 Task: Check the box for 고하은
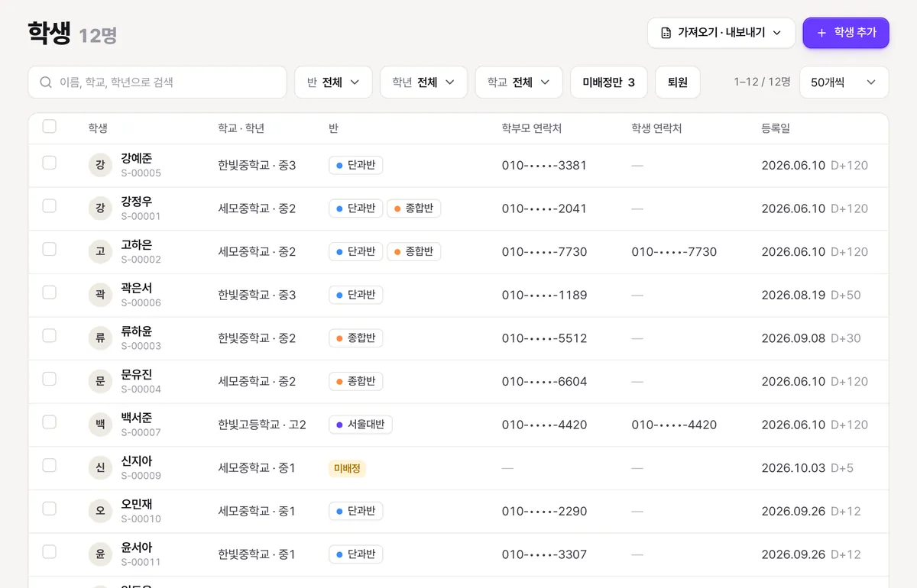pyautogui.click(x=49, y=249)
